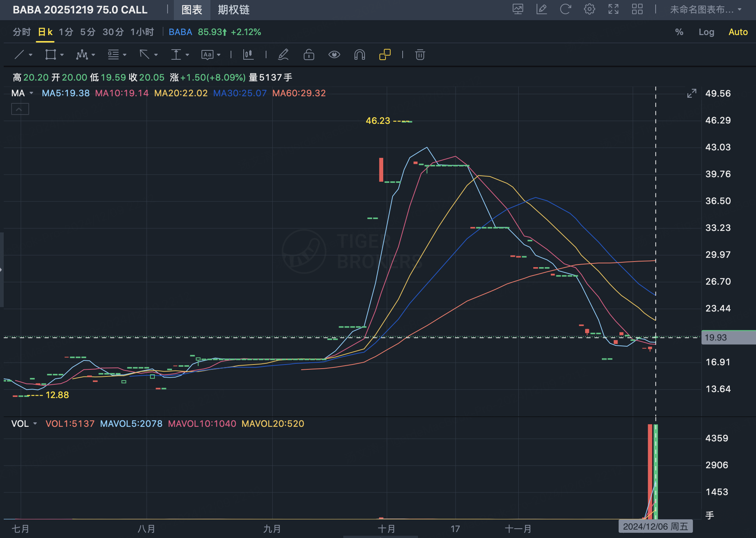Enter fullscreen with the expand icon

click(613, 9)
